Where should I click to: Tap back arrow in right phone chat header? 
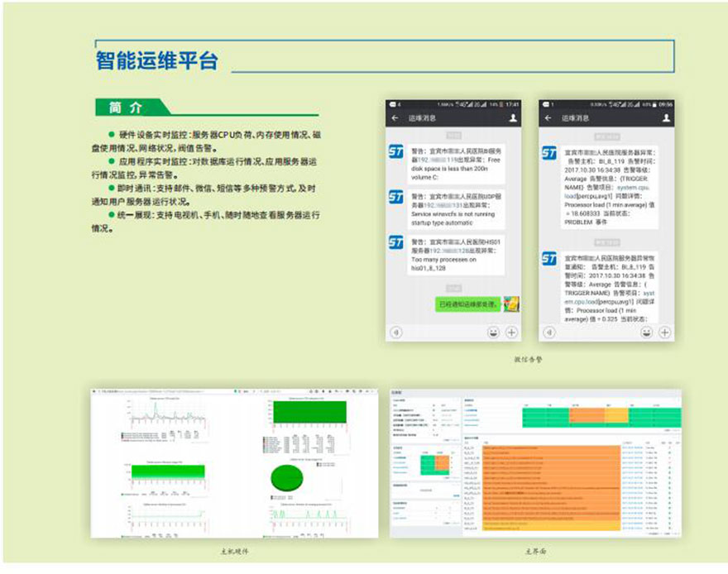547,118
